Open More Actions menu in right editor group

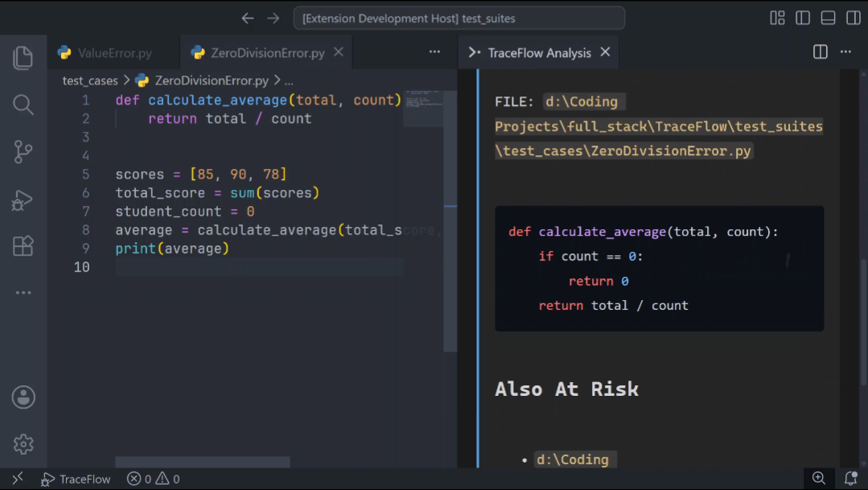click(845, 52)
